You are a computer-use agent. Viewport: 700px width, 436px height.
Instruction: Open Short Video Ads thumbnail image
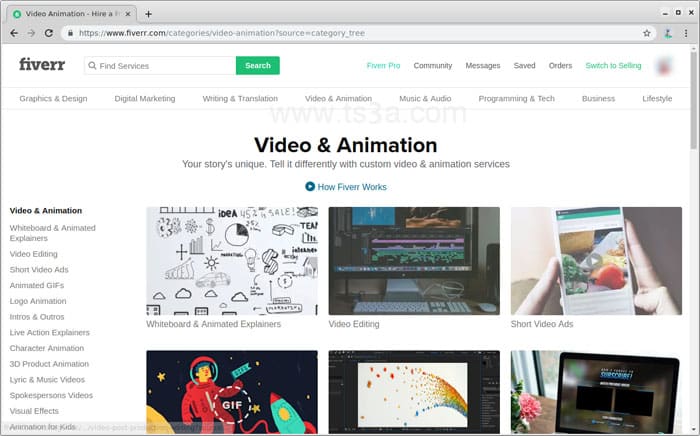pos(596,261)
